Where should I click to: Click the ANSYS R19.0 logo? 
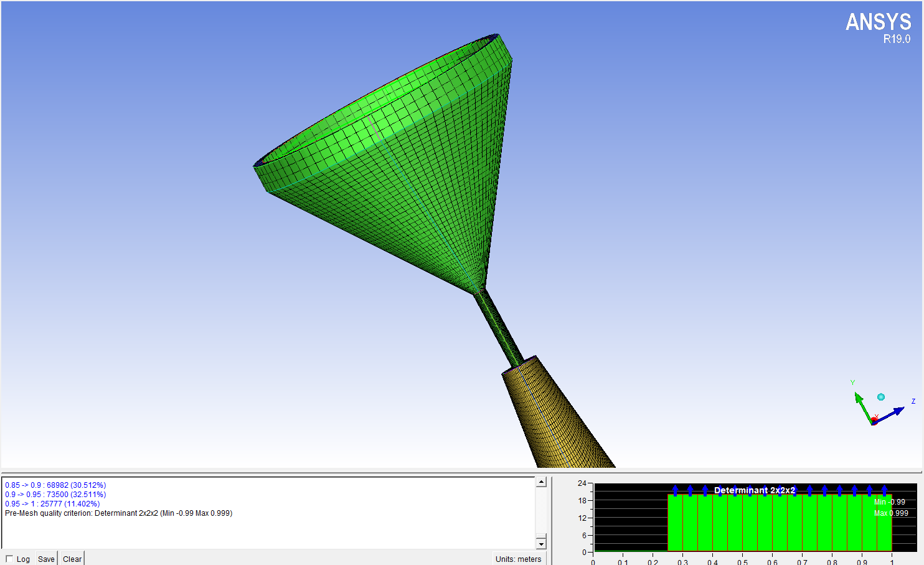tap(878, 28)
